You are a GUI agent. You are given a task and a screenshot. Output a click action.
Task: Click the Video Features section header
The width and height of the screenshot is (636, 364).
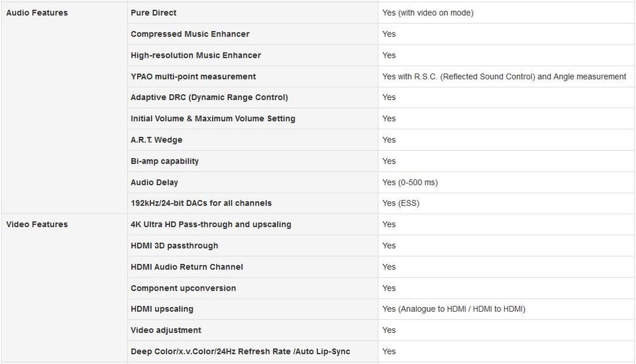pos(37,224)
